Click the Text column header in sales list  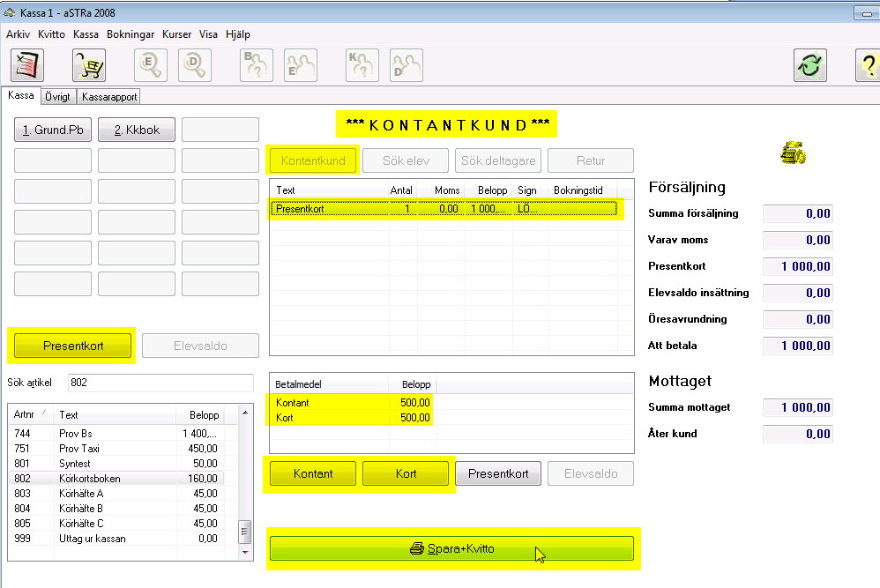point(330,190)
